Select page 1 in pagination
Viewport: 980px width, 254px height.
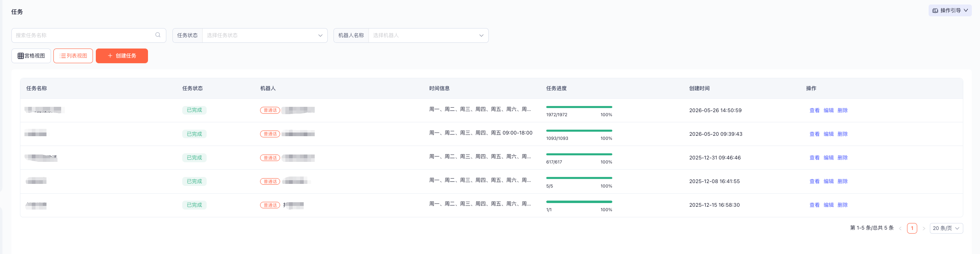pyautogui.click(x=912, y=228)
